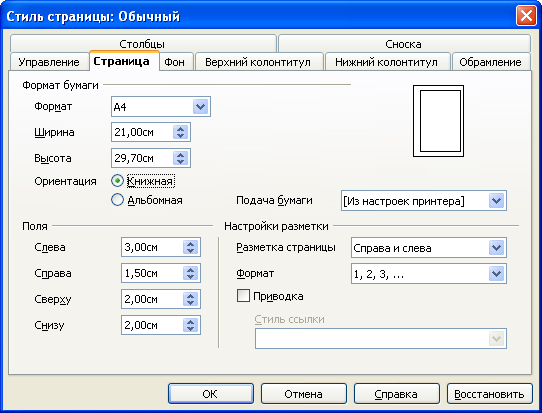Switch to the Фон tab
This screenshot has height=413, width=542.
click(x=177, y=62)
